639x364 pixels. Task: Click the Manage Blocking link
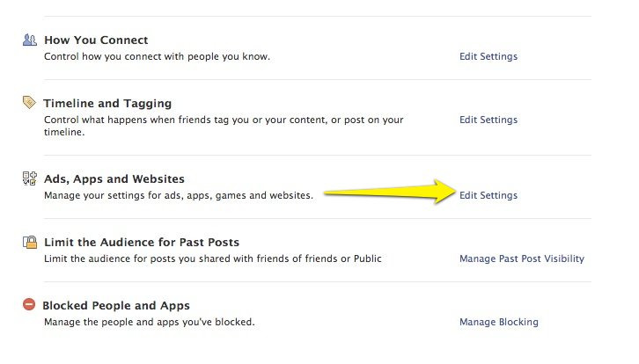(499, 322)
